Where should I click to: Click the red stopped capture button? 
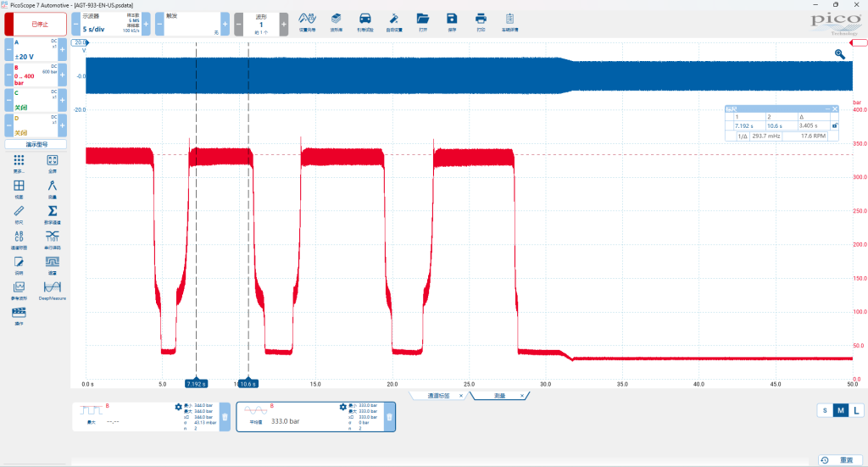coord(36,25)
